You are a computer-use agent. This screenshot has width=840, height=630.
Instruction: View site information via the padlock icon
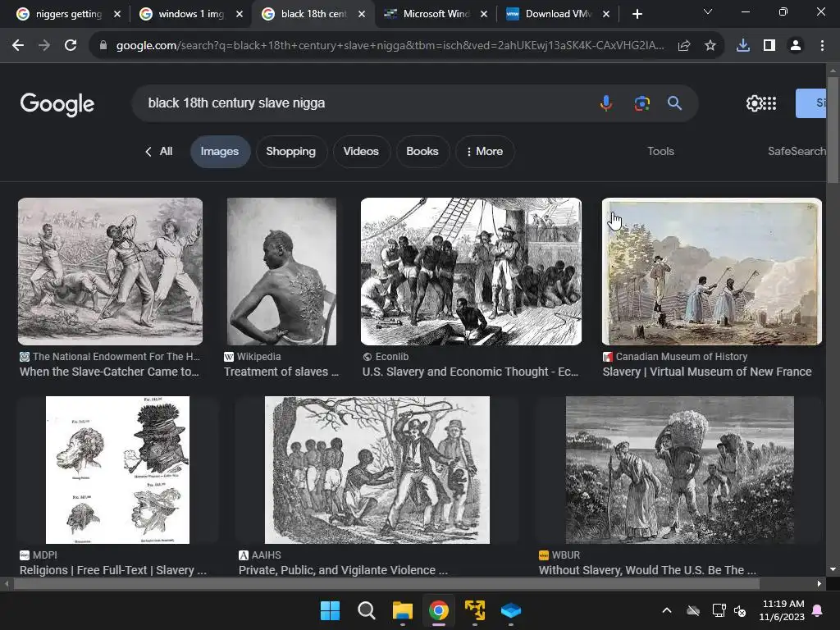[x=103, y=46]
